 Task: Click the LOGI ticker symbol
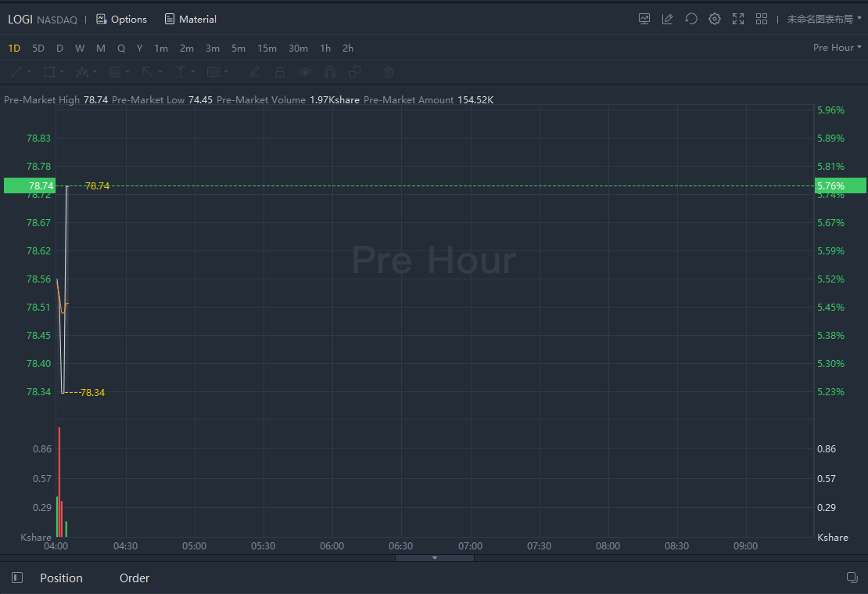(20, 20)
